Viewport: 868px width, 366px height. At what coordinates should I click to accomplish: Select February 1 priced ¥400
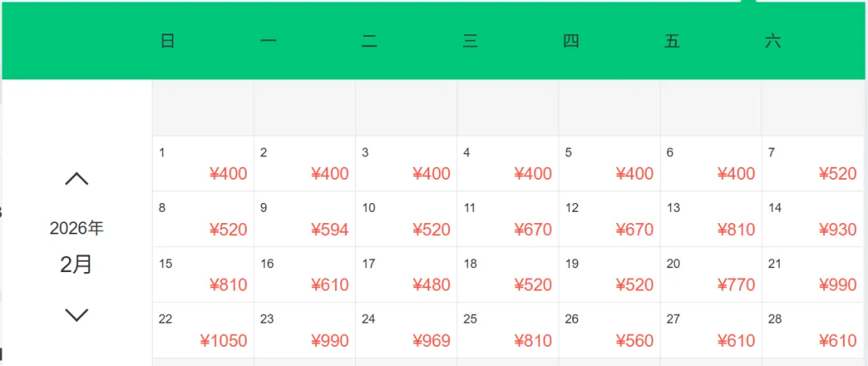pyautogui.click(x=203, y=164)
